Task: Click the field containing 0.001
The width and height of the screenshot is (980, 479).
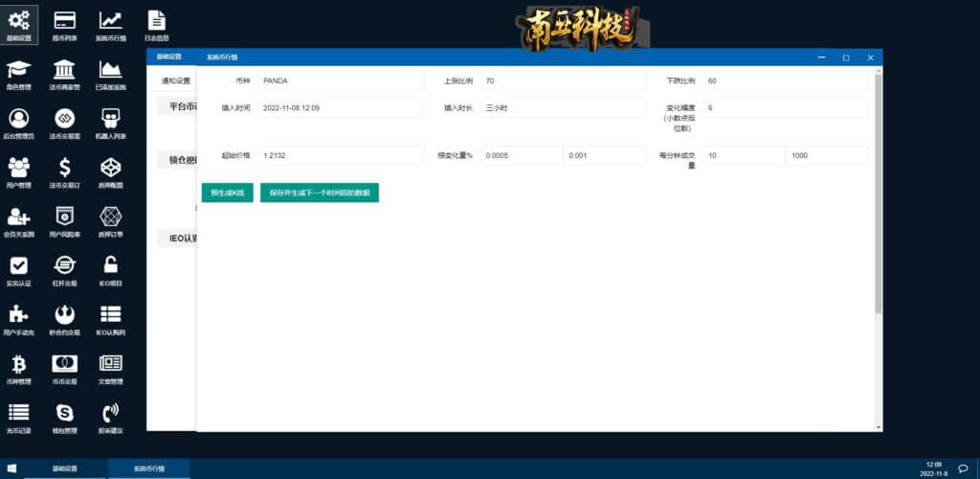Action: [605, 156]
